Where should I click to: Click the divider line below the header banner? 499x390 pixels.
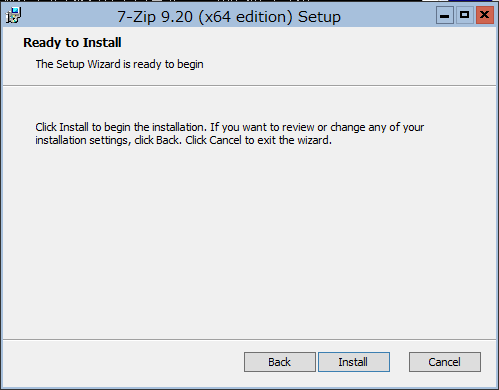tap(249, 85)
